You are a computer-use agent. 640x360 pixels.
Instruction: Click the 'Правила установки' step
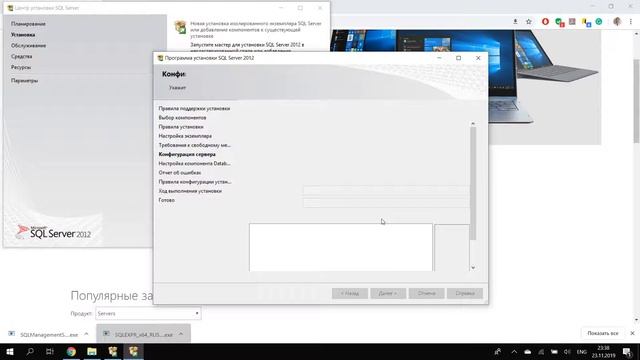click(181, 127)
